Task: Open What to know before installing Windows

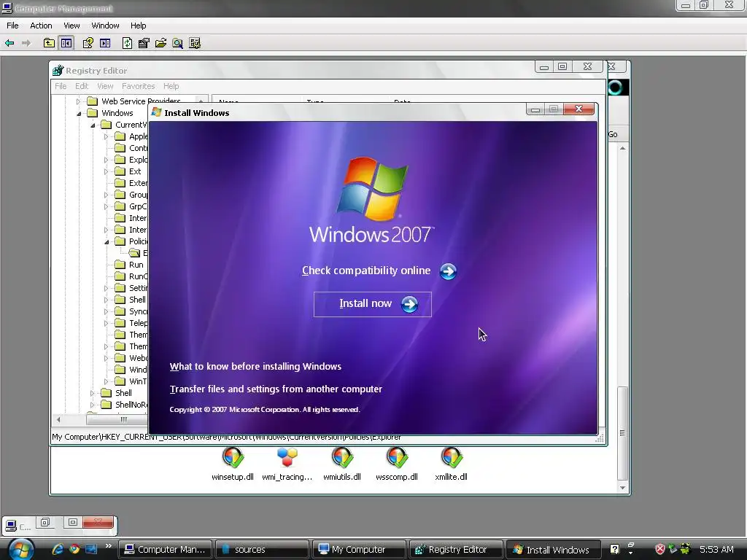Action: (x=255, y=367)
